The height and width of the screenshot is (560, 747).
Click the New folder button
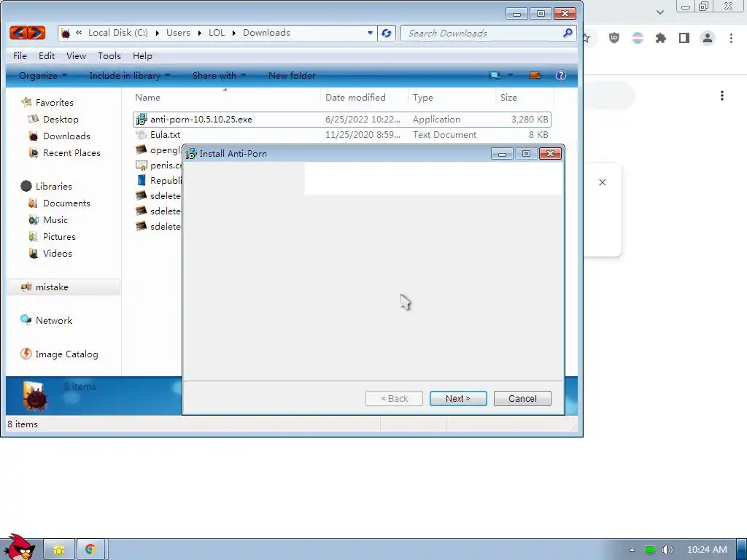click(x=292, y=75)
